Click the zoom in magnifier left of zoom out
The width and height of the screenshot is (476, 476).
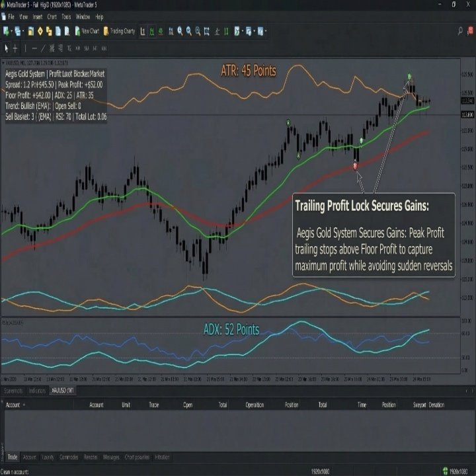pos(189,31)
